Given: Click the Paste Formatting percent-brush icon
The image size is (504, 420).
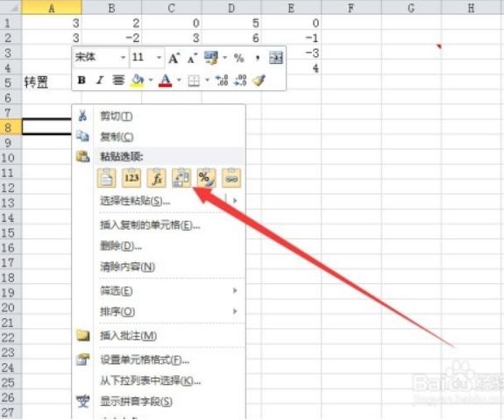Looking at the screenshot, I should coord(206,178).
